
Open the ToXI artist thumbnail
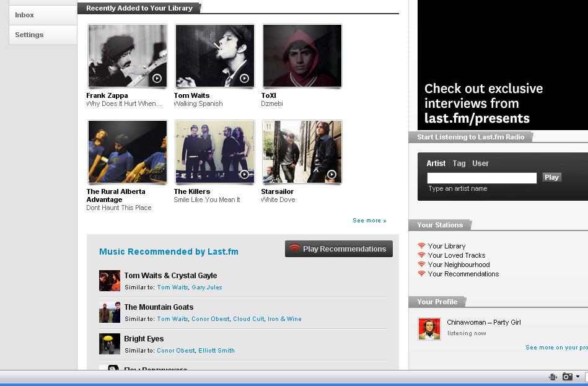pos(302,56)
